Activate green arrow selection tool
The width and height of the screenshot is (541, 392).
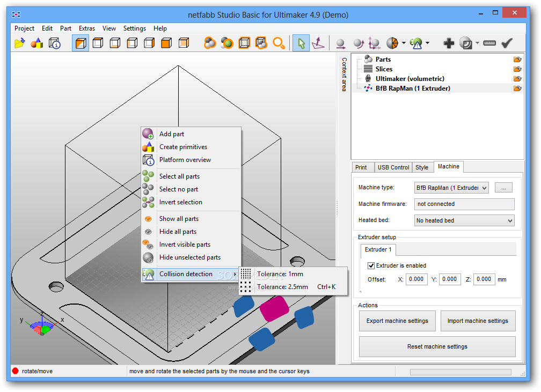[x=301, y=43]
